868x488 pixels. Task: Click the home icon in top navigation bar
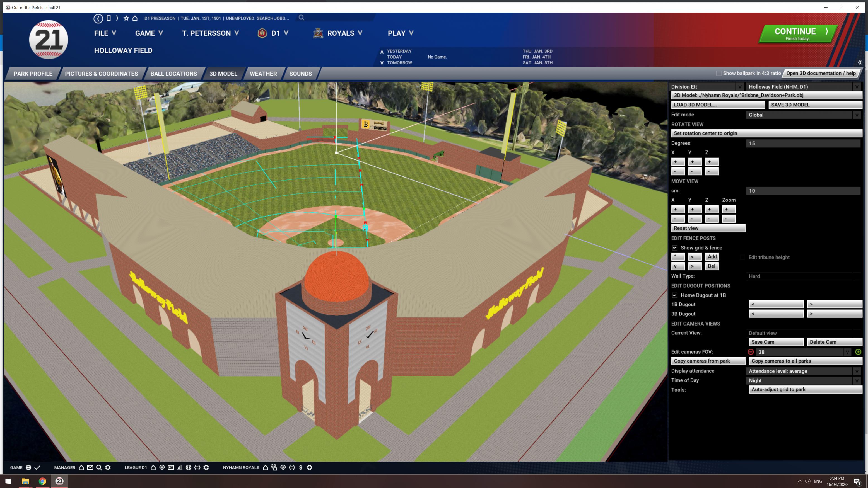(135, 18)
